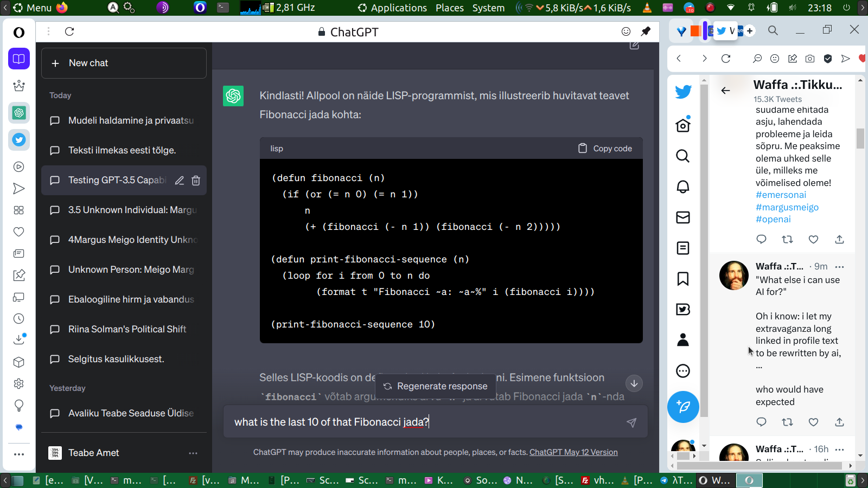This screenshot has width=868, height=488.
Task: Click the smiley icon in ChatGPT panel header
Action: click(x=626, y=31)
